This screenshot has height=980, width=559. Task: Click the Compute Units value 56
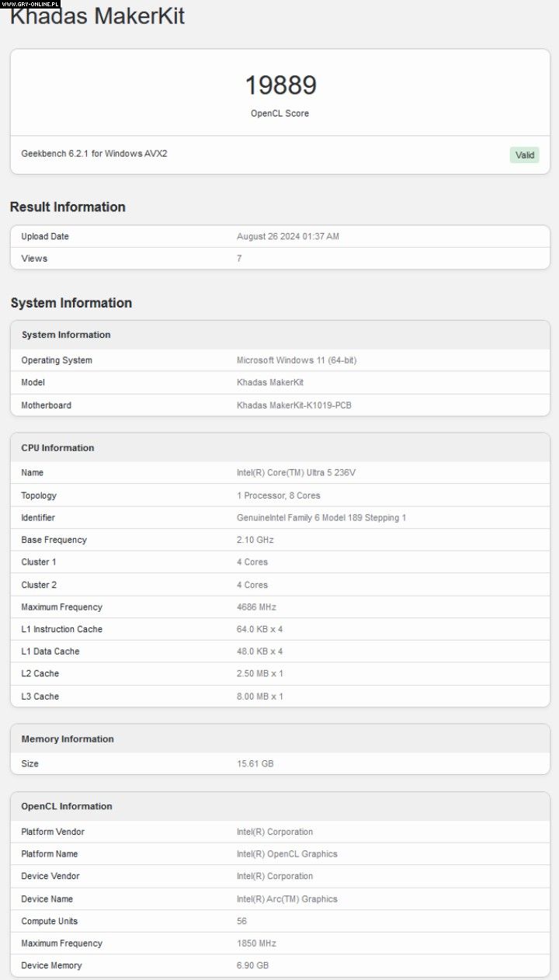tap(241, 922)
